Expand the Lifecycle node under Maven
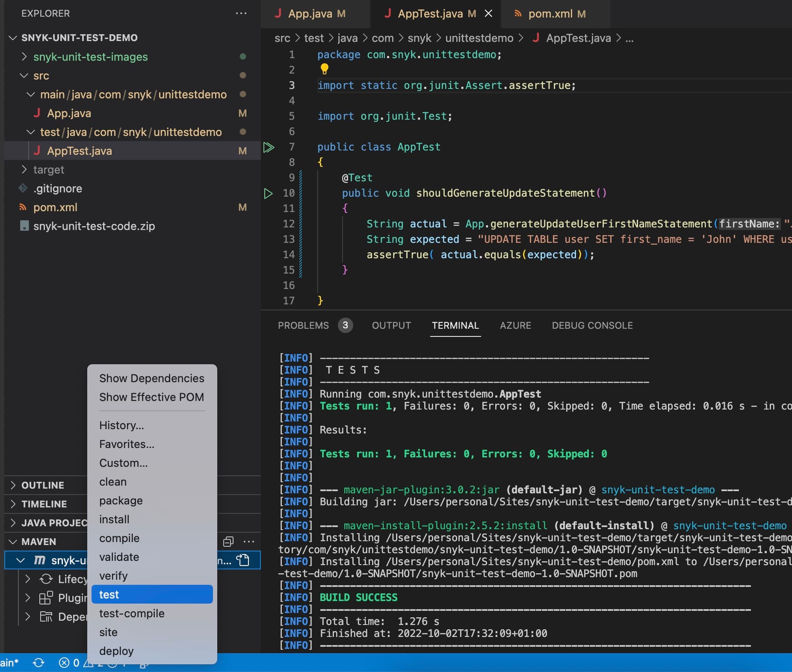 click(27, 579)
